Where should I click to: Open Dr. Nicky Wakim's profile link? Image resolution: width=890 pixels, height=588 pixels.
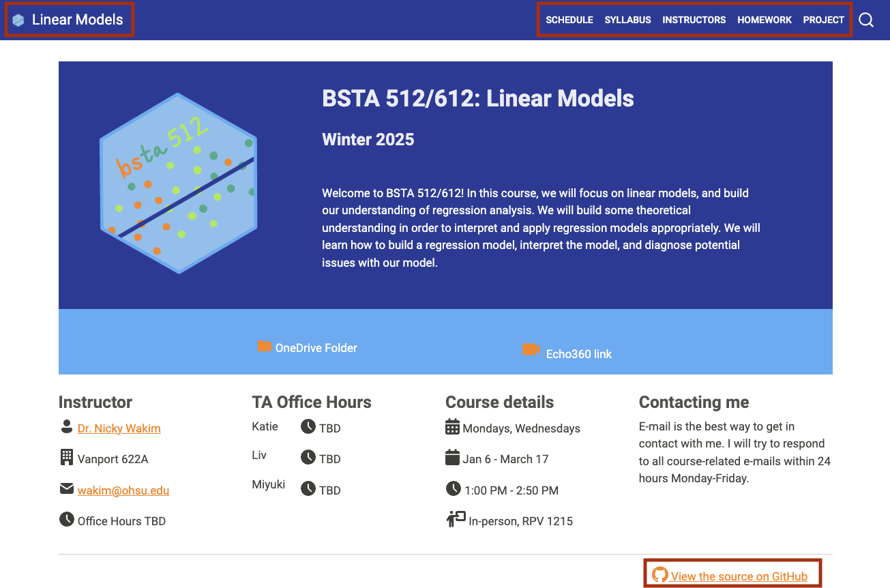click(119, 428)
